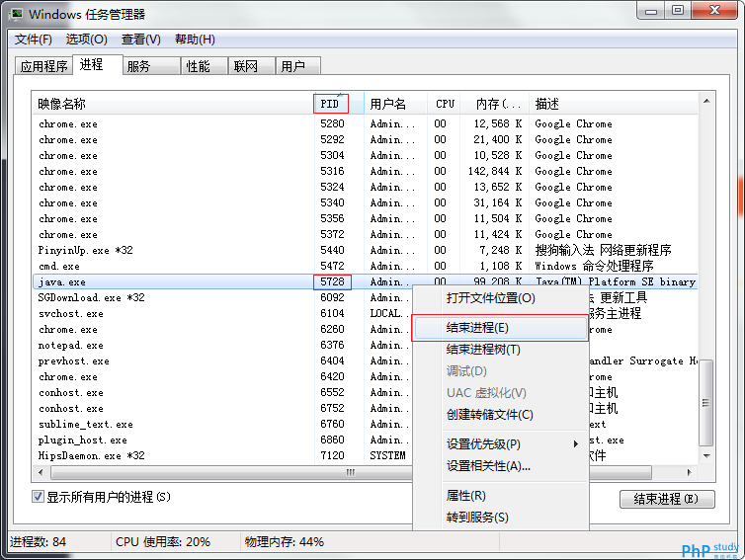The image size is (745, 560).
Task: Choose 设置相关性(A)... in context menu
Action: point(501,466)
